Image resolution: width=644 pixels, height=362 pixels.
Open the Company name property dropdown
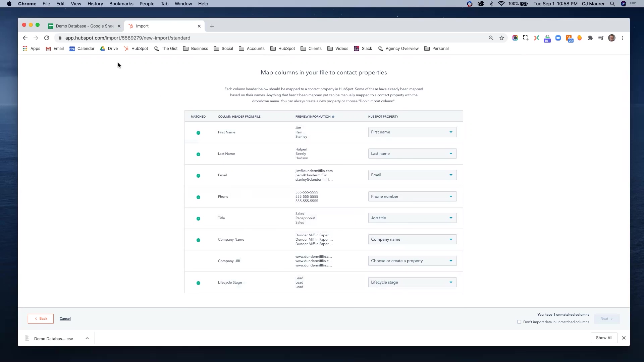coord(412,239)
